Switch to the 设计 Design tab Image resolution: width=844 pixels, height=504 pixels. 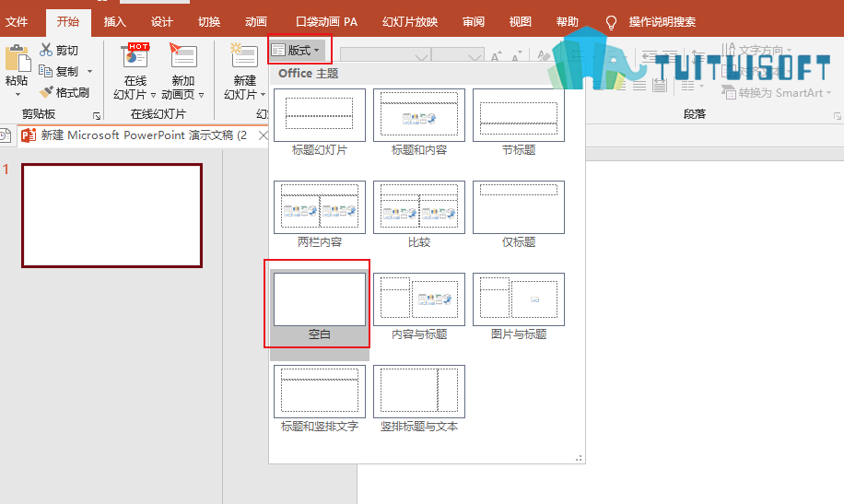point(161,22)
